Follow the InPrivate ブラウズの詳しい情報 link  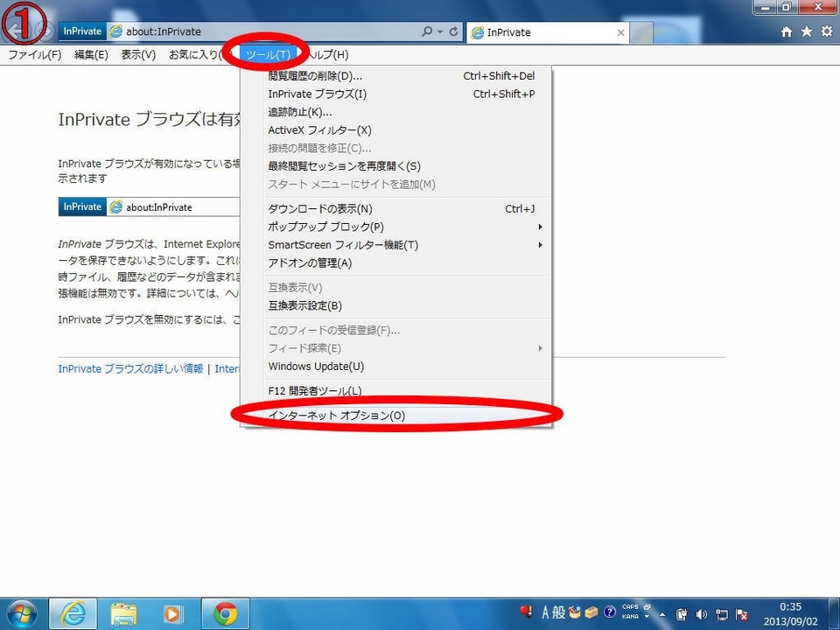[x=130, y=368]
